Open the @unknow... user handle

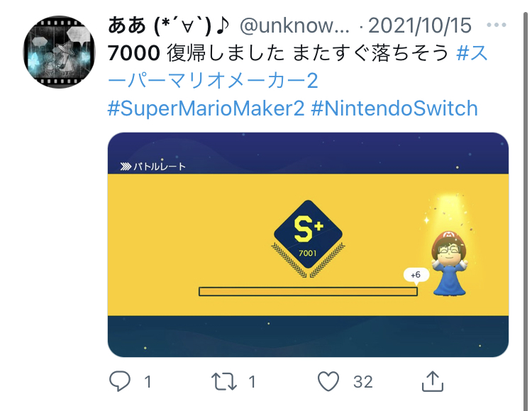point(294,26)
